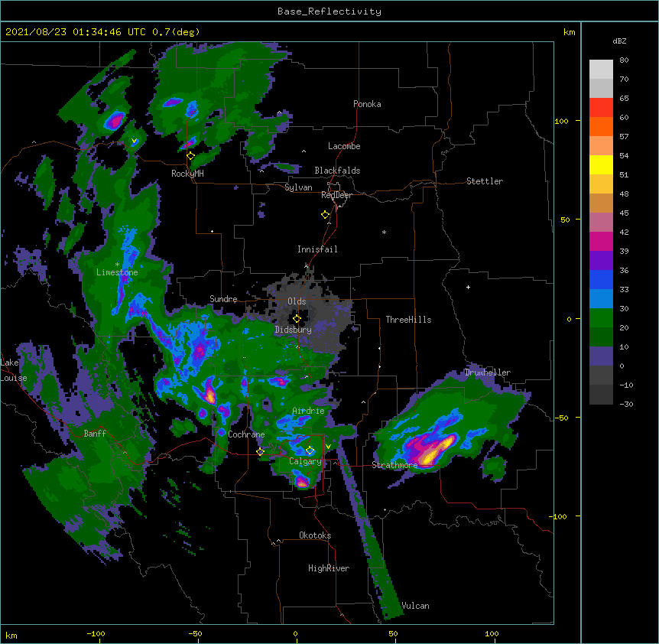Click the yellow diamond marker near RockyMH

tap(191, 156)
